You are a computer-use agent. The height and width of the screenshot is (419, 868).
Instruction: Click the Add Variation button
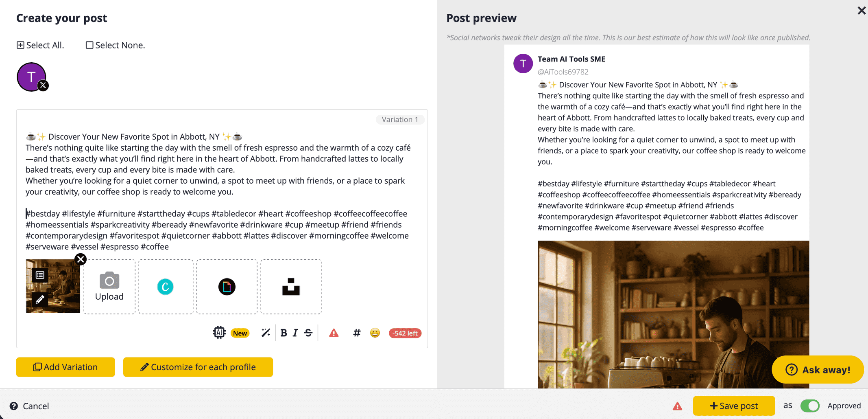point(65,367)
